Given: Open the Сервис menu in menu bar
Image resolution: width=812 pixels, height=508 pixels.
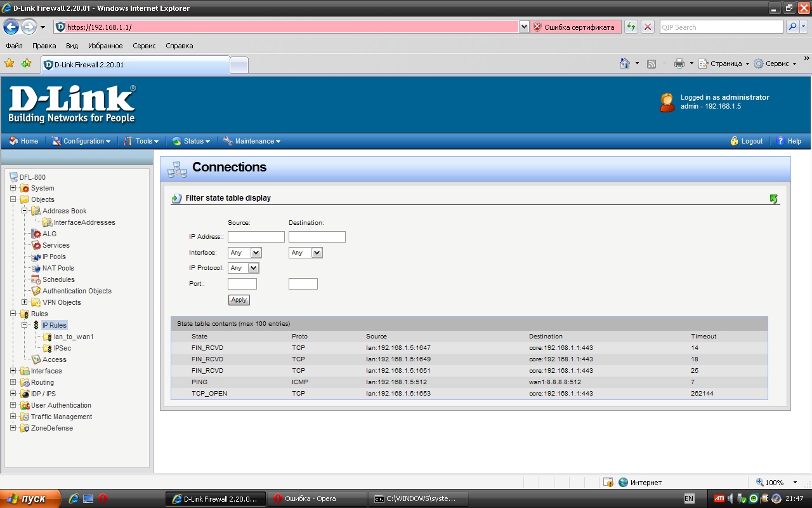Looking at the screenshot, I should pyautogui.click(x=144, y=46).
